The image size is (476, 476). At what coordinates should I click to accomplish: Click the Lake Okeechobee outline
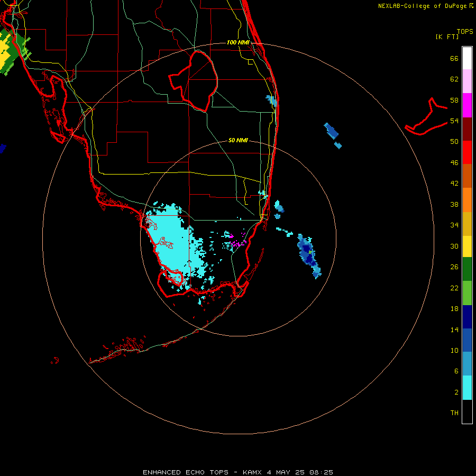point(194,80)
